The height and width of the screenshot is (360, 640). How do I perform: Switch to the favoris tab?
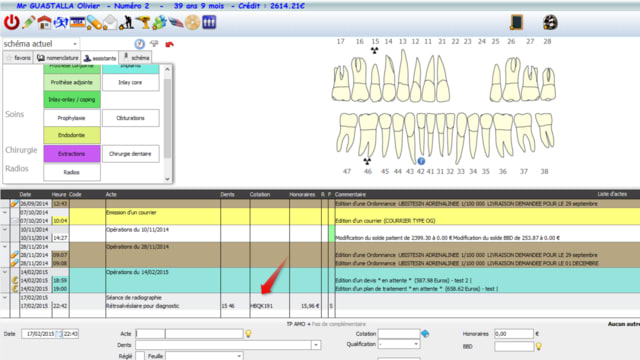pos(18,58)
